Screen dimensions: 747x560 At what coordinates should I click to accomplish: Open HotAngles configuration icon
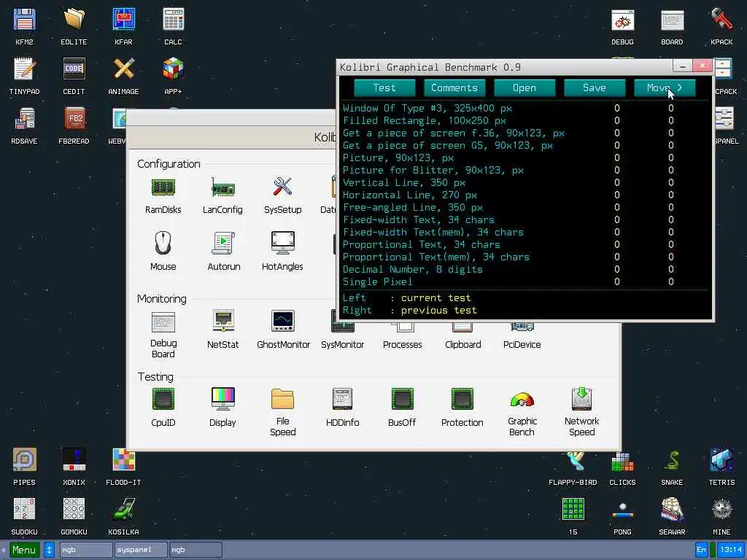(282, 242)
